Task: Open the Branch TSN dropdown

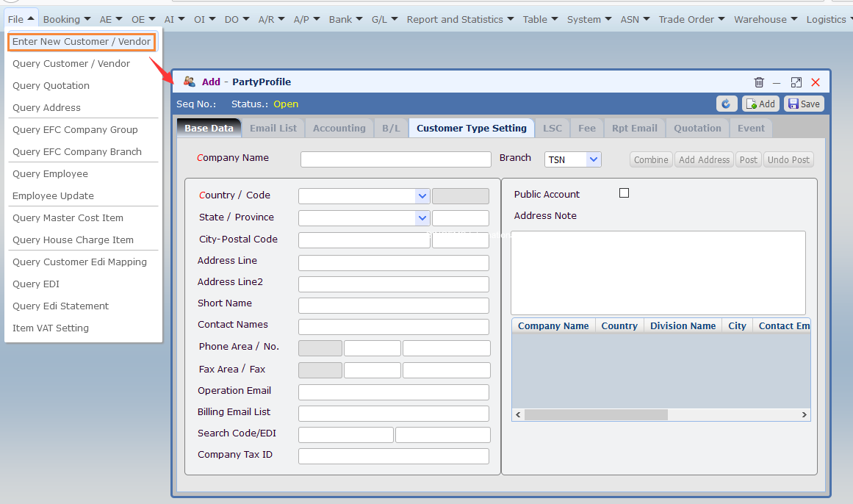Action: [594, 159]
